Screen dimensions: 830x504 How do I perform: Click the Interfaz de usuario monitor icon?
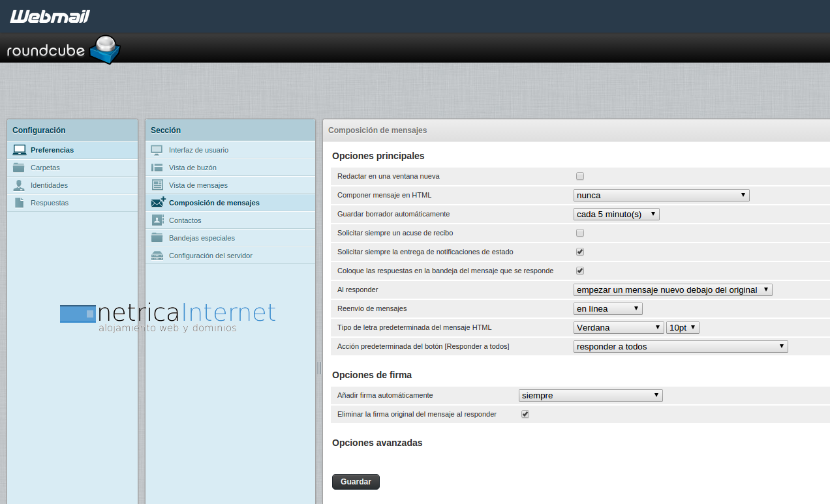pyautogui.click(x=157, y=150)
